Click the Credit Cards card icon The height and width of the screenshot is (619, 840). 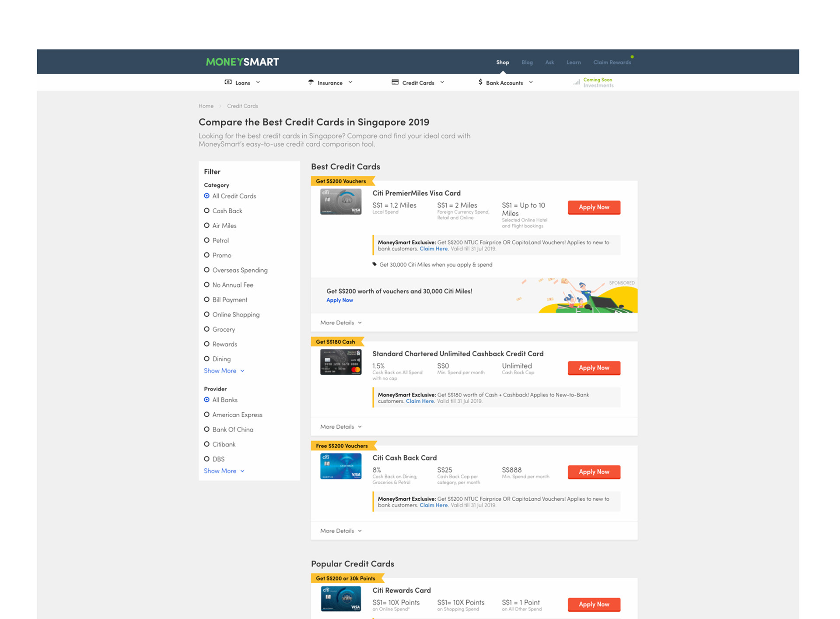(x=395, y=82)
